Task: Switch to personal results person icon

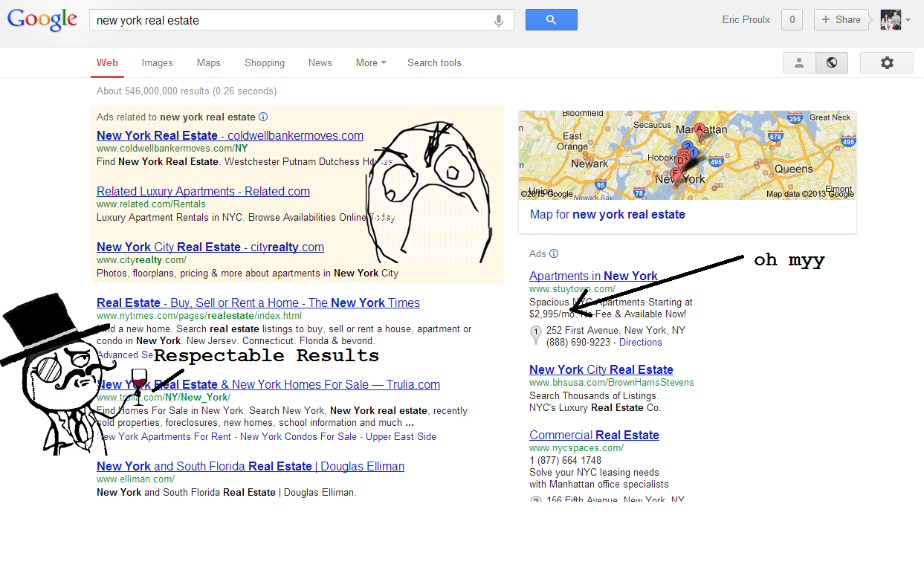Action: [799, 63]
